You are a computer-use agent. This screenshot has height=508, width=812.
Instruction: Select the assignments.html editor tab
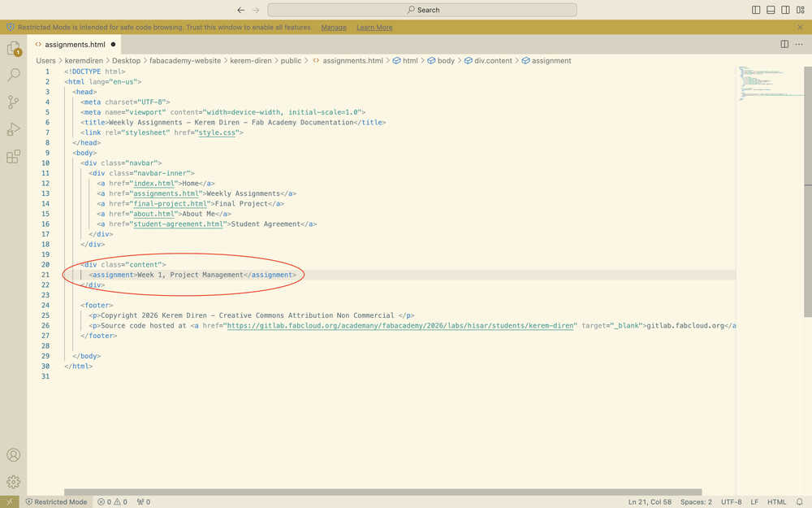(75, 45)
